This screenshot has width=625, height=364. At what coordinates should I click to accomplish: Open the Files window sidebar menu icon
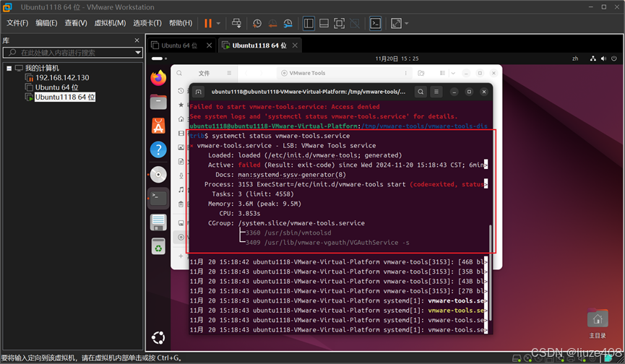tap(229, 73)
